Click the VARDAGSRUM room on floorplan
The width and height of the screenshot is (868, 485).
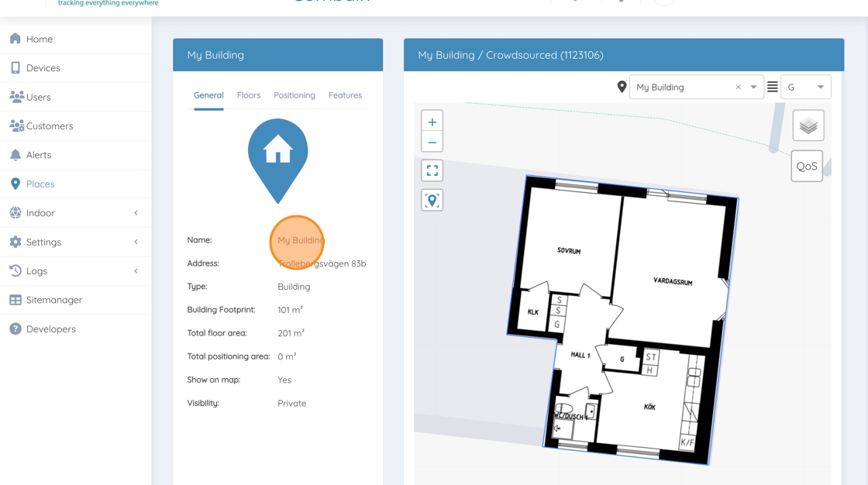pyautogui.click(x=673, y=281)
